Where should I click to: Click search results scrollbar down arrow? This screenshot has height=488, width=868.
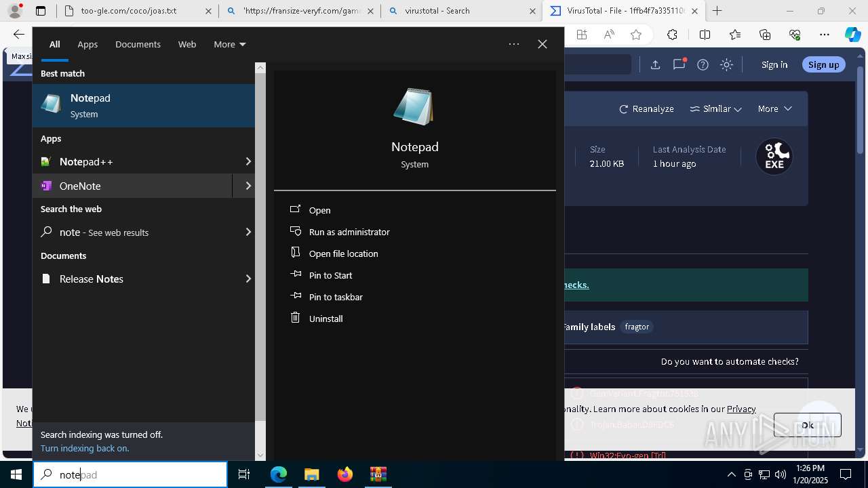[x=260, y=455]
